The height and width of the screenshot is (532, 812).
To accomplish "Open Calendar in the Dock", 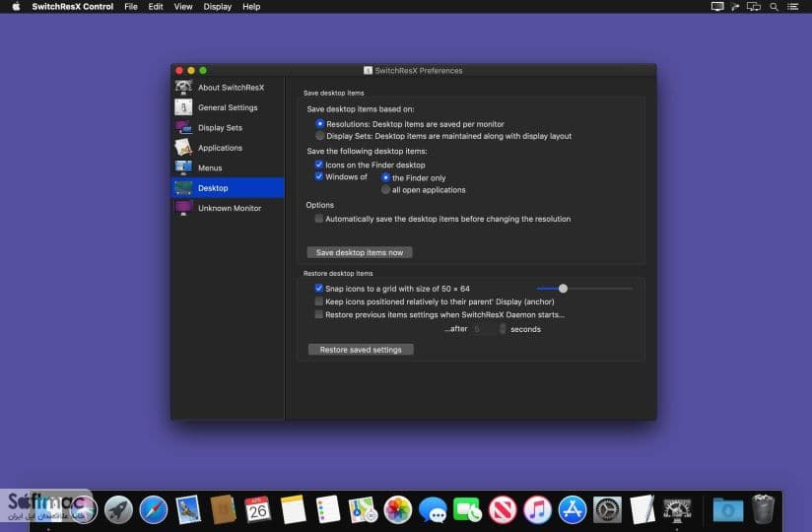I will 257,509.
